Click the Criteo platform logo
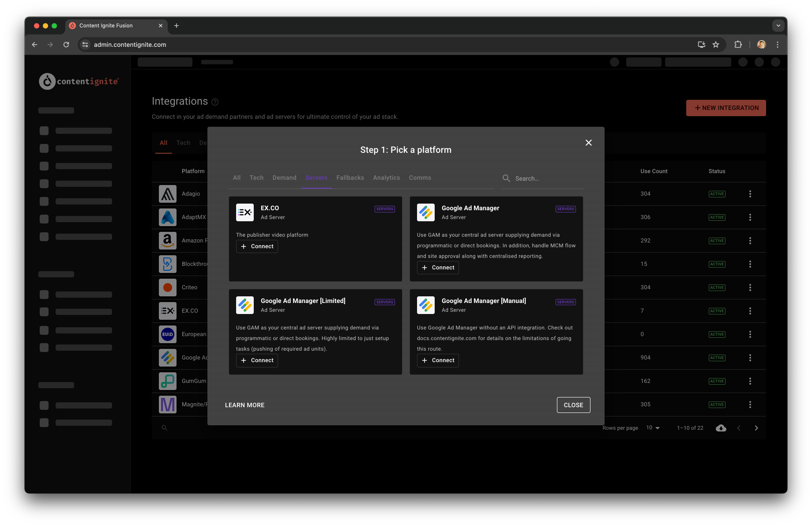The width and height of the screenshot is (812, 526). [168, 288]
